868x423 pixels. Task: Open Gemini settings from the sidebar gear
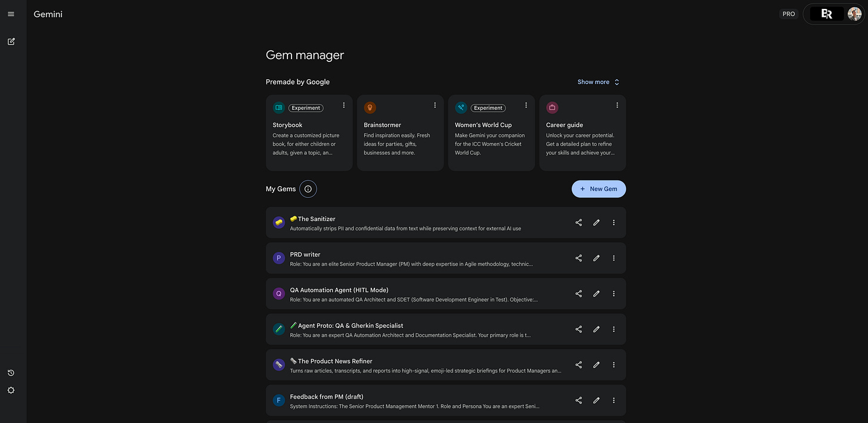10,390
